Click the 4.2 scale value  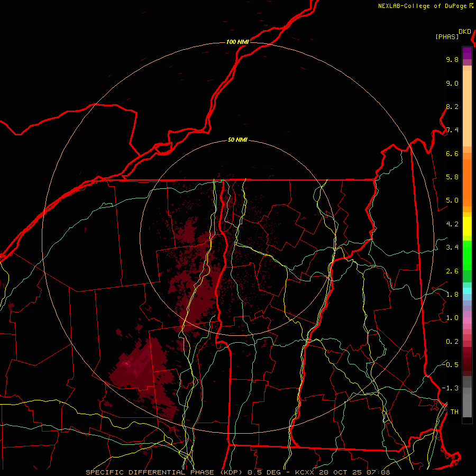pyautogui.click(x=452, y=224)
